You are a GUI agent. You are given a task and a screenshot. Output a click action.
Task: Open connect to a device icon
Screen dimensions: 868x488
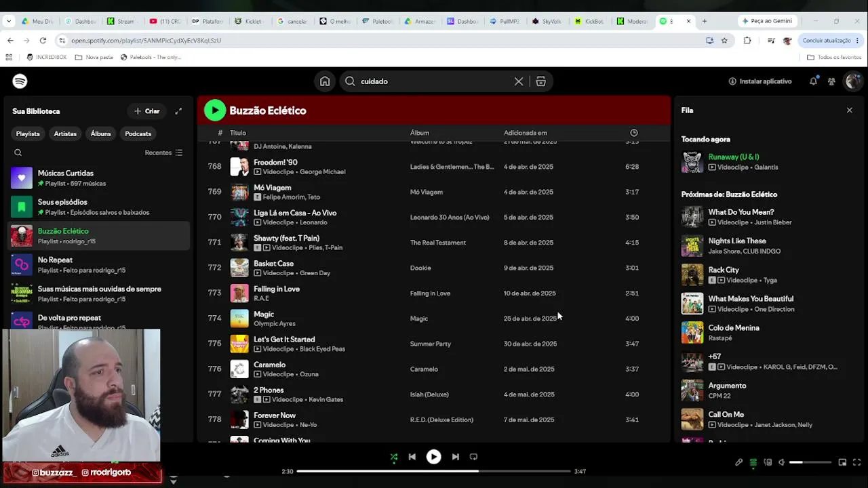click(768, 462)
